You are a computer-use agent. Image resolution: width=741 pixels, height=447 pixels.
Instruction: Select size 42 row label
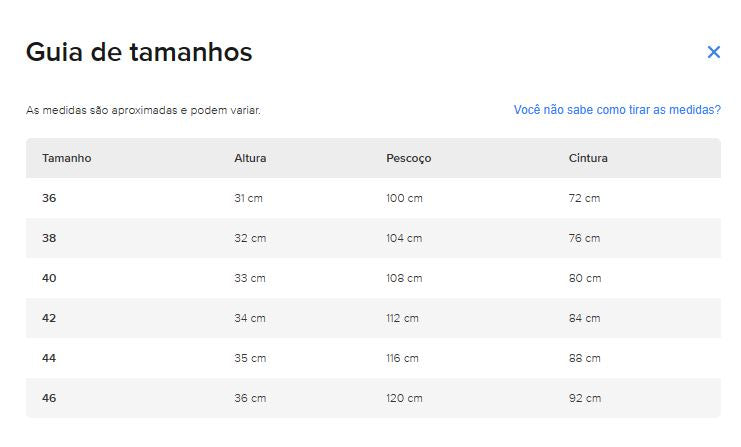(x=49, y=318)
